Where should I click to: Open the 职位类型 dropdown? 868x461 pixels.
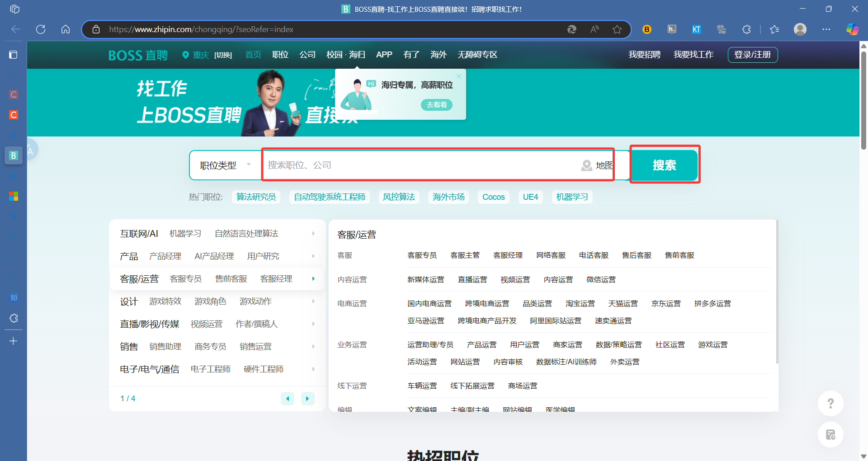coord(225,165)
